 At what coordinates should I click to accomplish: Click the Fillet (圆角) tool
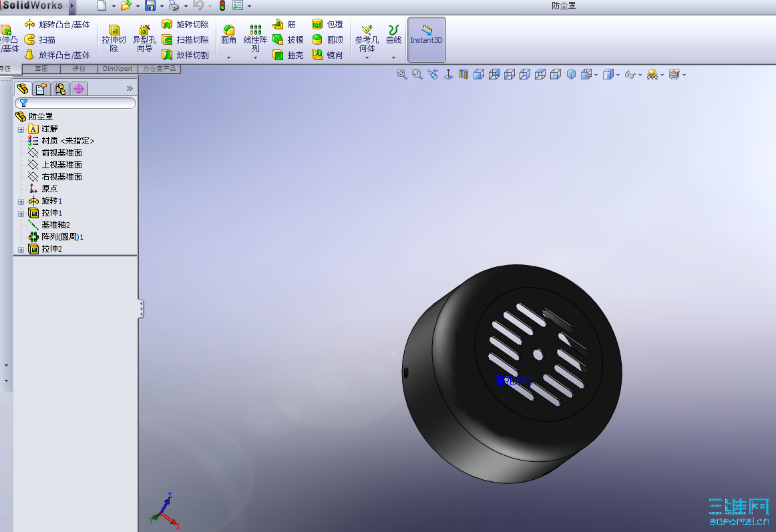pyautogui.click(x=228, y=35)
